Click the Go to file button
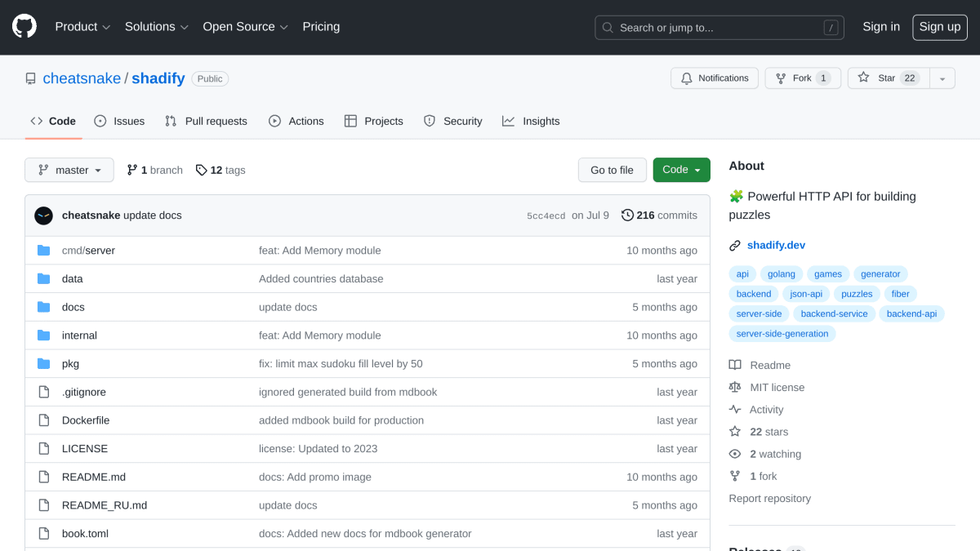Viewport: 980px width, 551px height. pyautogui.click(x=612, y=170)
